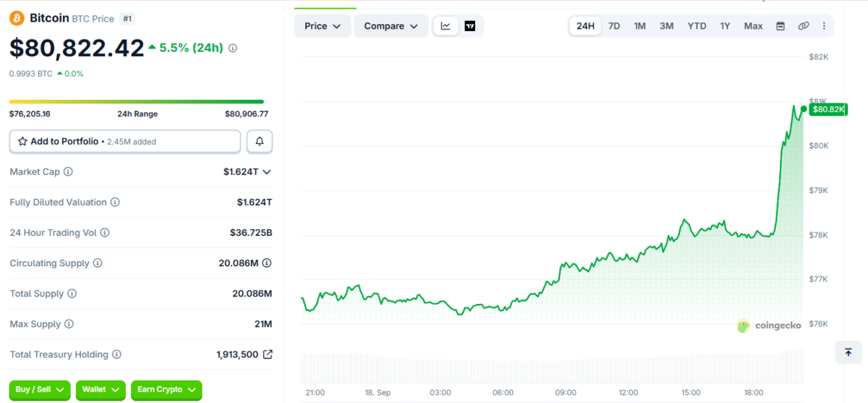This screenshot has height=403, width=868.
Task: Switch to line chart view icon
Action: (x=446, y=26)
